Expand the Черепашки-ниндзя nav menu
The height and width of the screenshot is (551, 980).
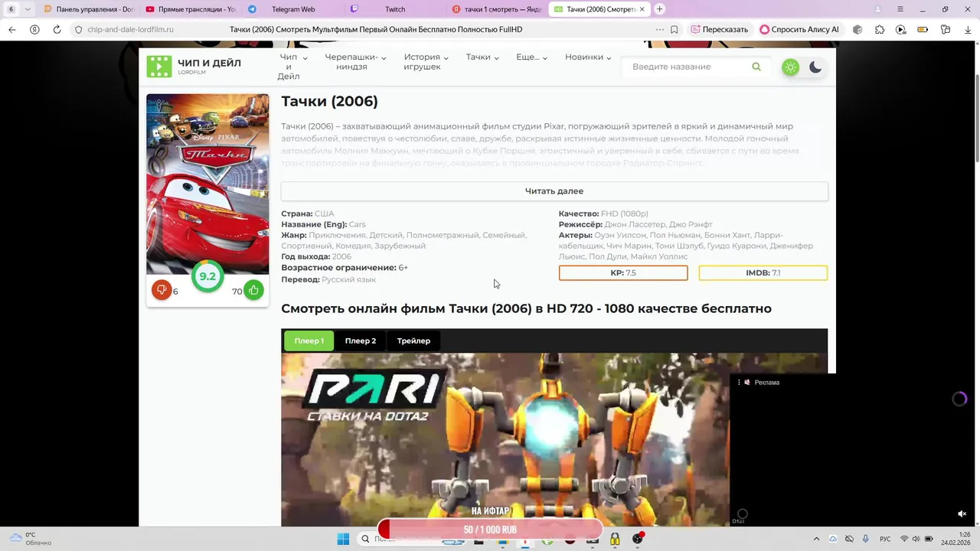tap(355, 62)
